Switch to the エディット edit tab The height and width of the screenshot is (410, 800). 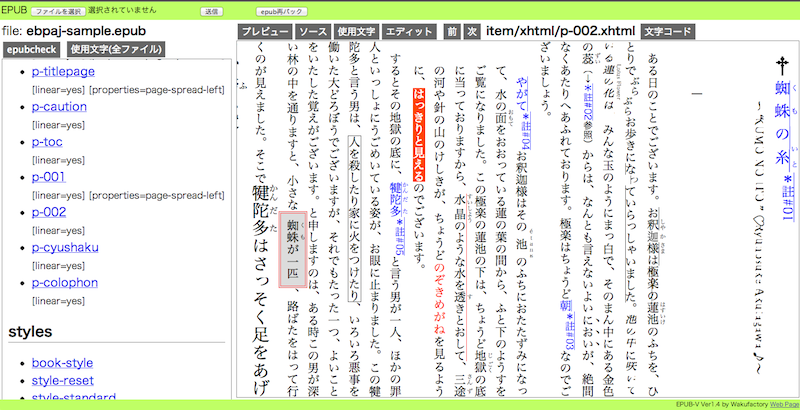click(x=408, y=32)
